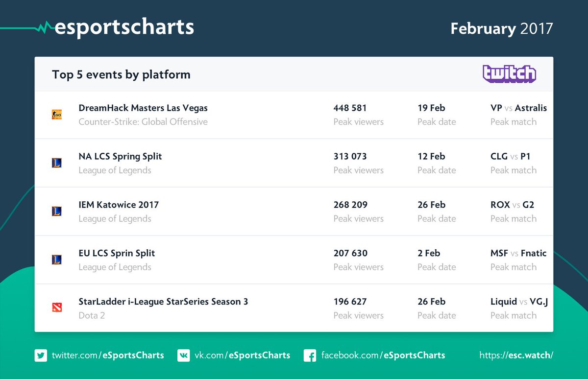Click the February 2017 date label
This screenshot has height=379, width=588.
pyautogui.click(x=501, y=28)
